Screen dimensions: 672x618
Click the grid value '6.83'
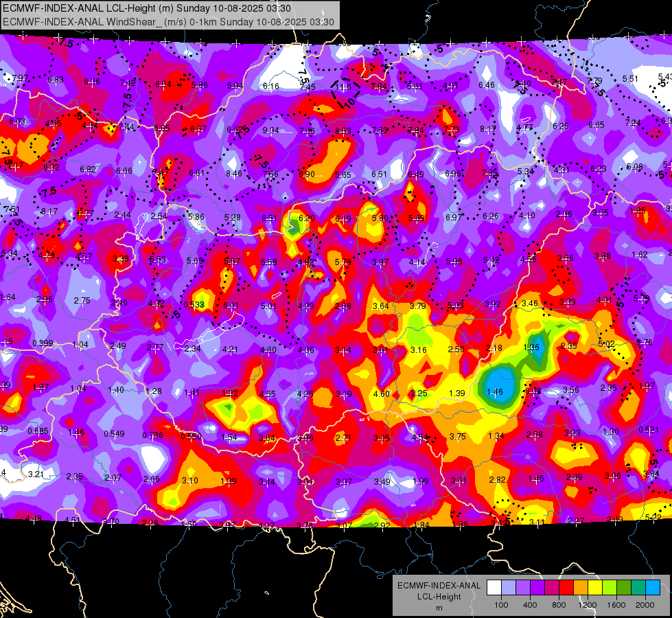point(56,80)
